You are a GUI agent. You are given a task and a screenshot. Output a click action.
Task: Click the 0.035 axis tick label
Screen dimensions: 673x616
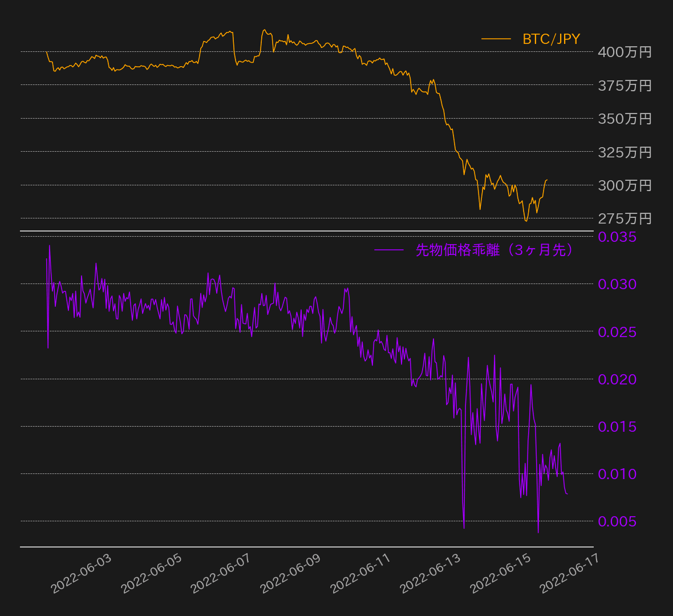(617, 237)
